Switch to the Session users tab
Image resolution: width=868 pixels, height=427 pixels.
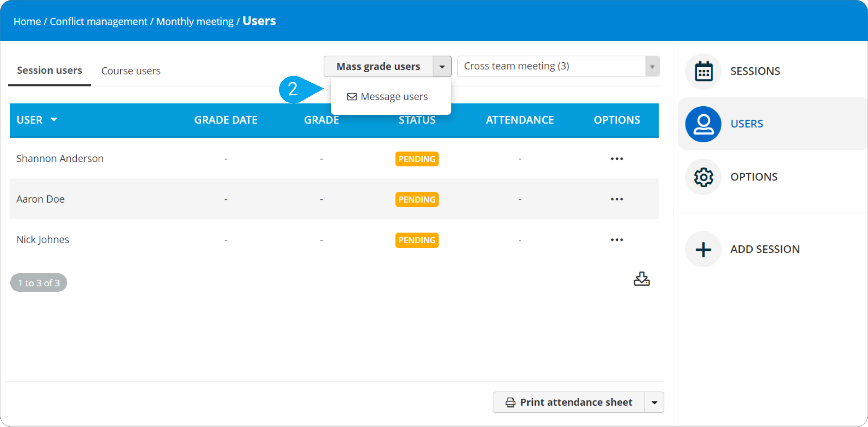(49, 71)
